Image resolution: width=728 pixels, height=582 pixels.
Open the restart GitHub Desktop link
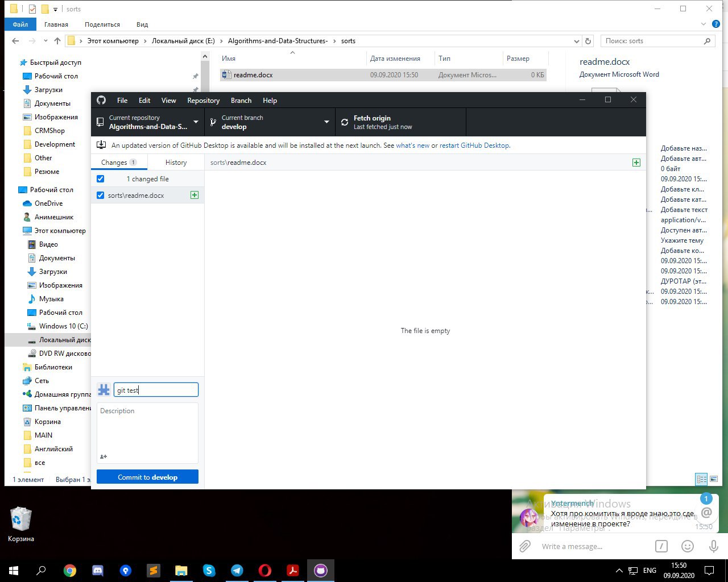[x=474, y=145]
